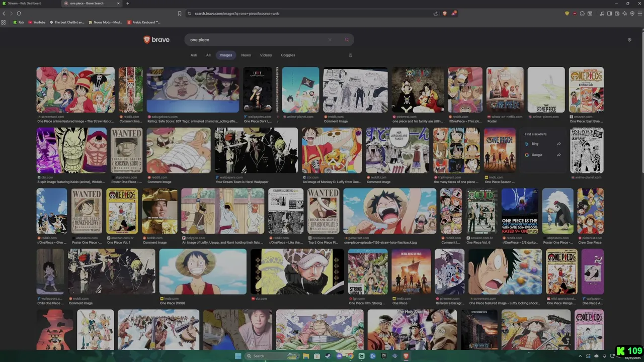Image resolution: width=644 pixels, height=362 pixels.
Task: Open the Windows Start menu
Action: (238, 356)
